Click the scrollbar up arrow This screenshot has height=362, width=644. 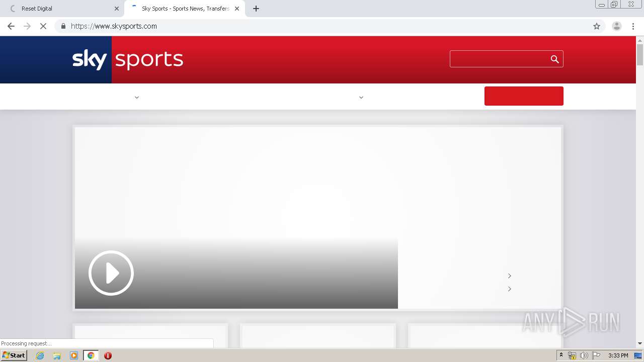(640, 40)
